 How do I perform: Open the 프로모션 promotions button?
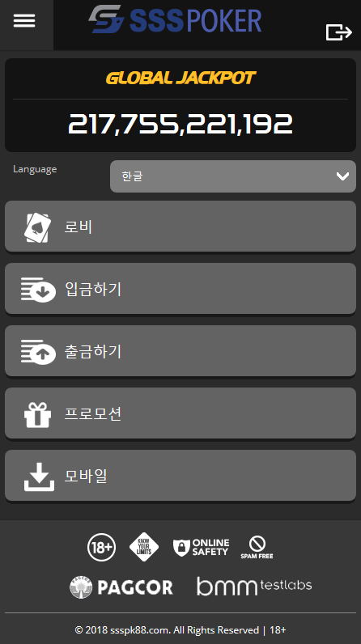click(180, 413)
